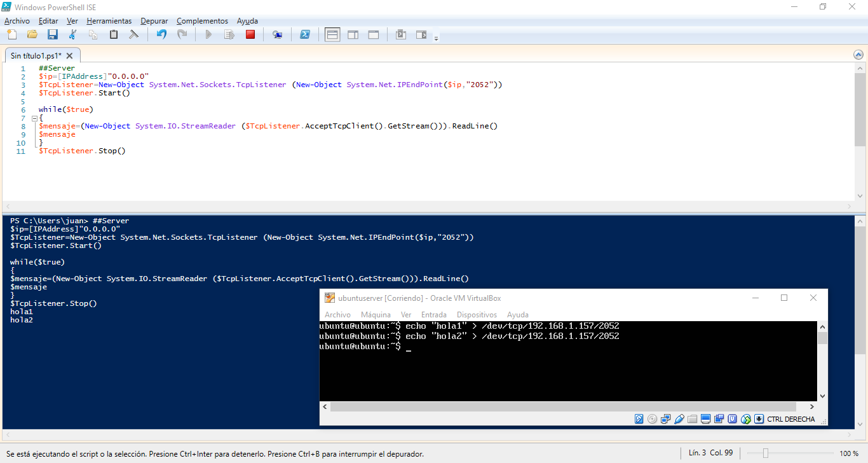Open New Remote PowerShell Tab icon
This screenshot has height=463, width=868.
277,34
